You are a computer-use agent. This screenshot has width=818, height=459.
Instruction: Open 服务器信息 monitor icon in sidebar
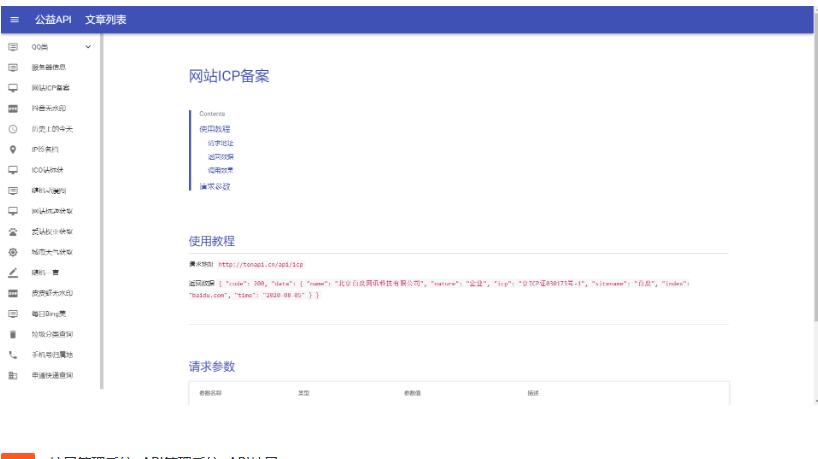(13, 67)
